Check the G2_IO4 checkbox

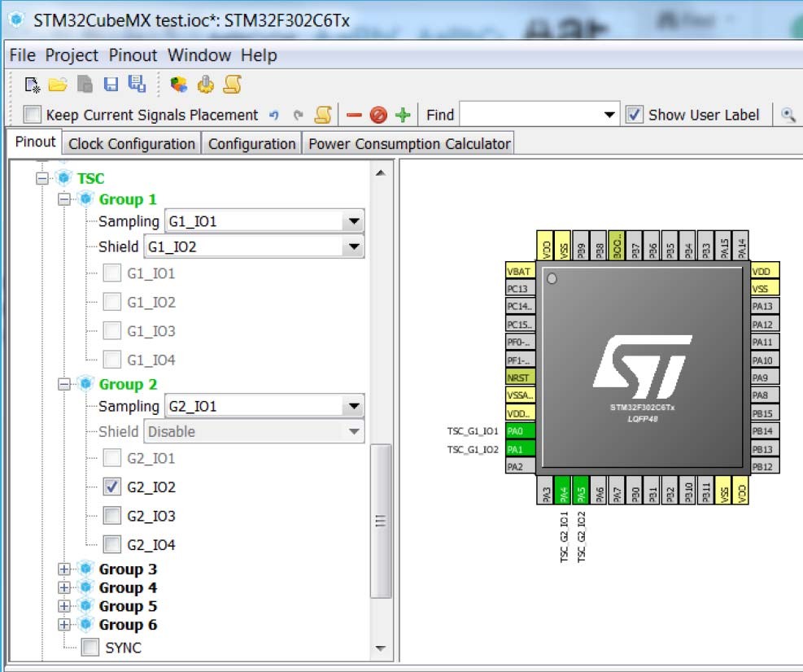[111, 544]
